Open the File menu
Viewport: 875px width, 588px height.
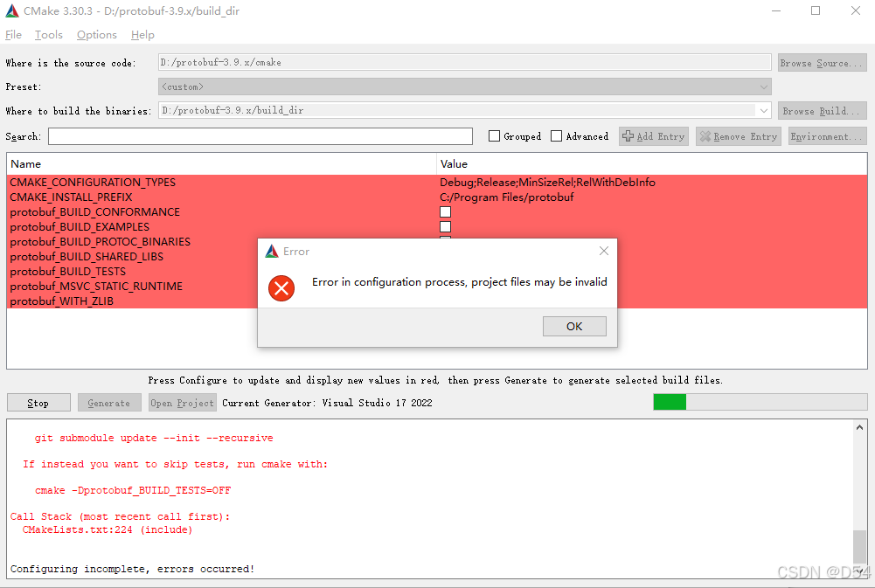[13, 35]
